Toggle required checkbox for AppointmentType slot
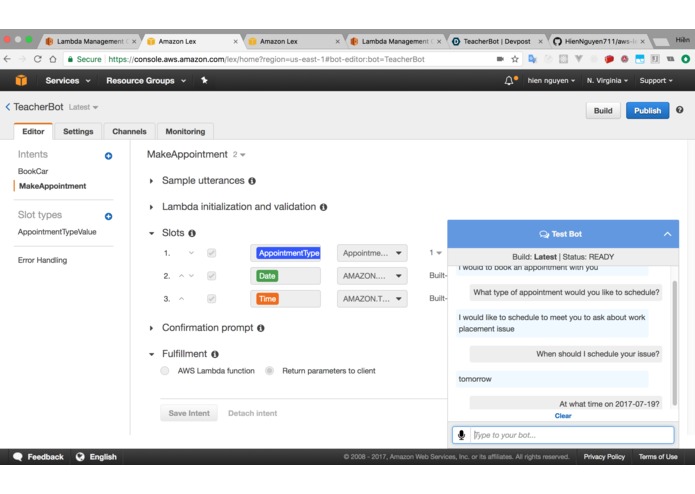 (211, 253)
